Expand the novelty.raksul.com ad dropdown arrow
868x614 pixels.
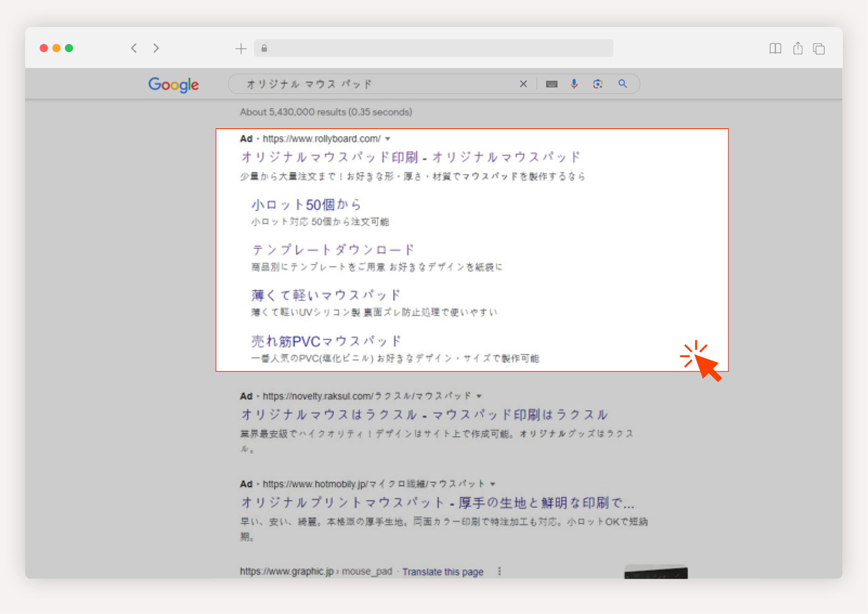click(x=479, y=396)
